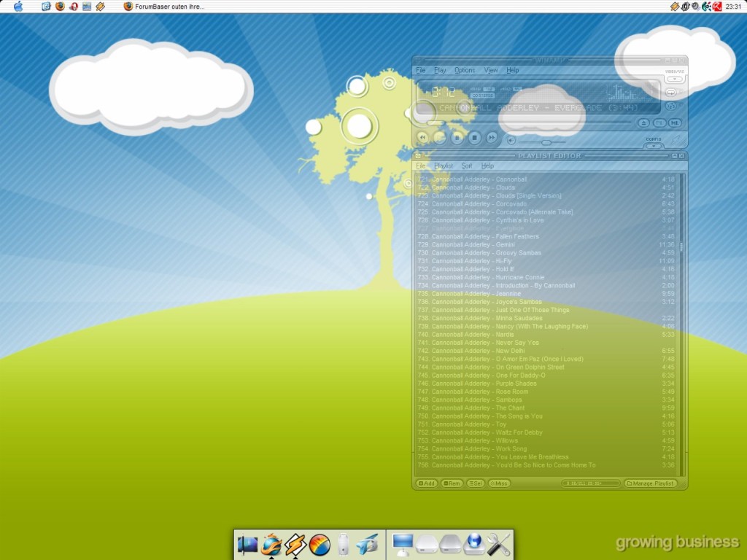Click the lightning bolt icon in Winamp corner
747x560 pixels.
click(x=676, y=139)
